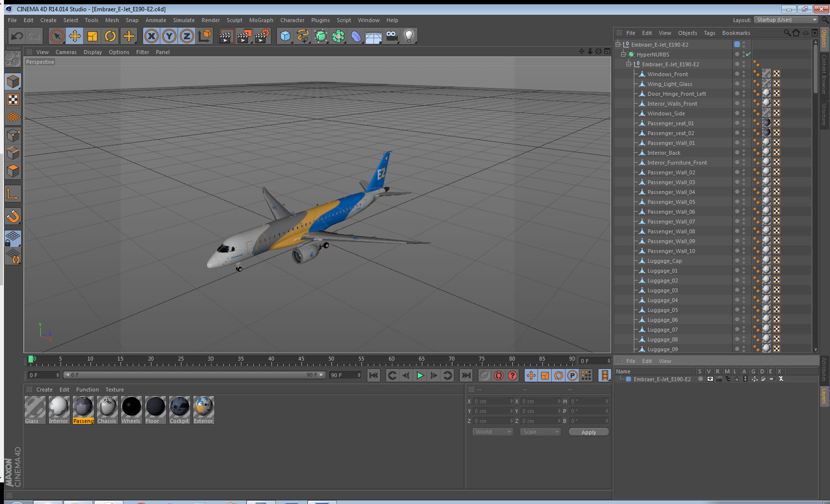Enable Points mode
This screenshot has height=504, width=830.
click(x=13, y=136)
